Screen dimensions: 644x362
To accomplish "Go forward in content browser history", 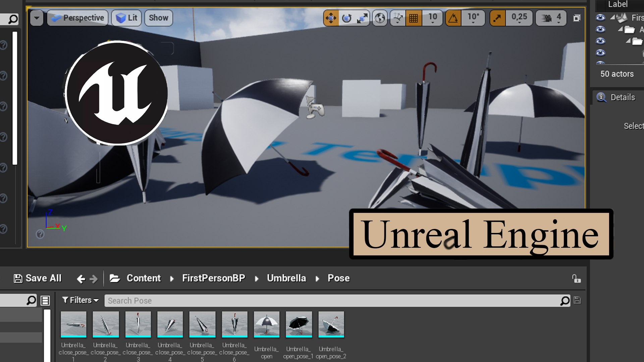I will [94, 279].
